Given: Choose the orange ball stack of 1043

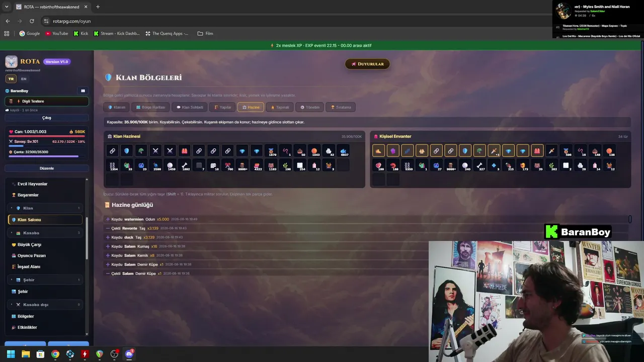Looking at the screenshot, I should pyautogui.click(x=314, y=151).
